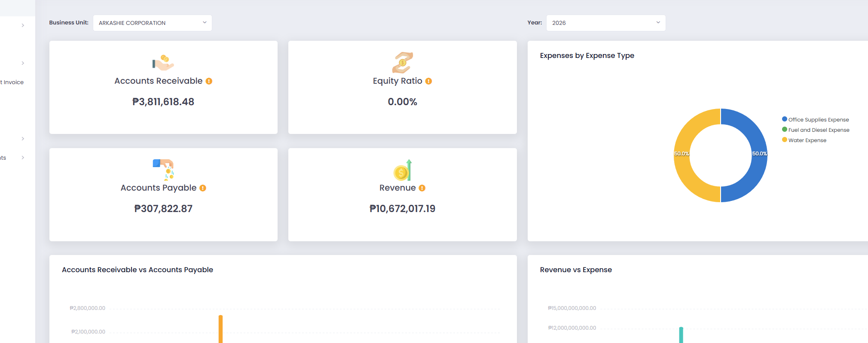This screenshot has height=343, width=868.
Task: Expand the sidebar chevron beside the 'ts' item
Action: [23, 158]
